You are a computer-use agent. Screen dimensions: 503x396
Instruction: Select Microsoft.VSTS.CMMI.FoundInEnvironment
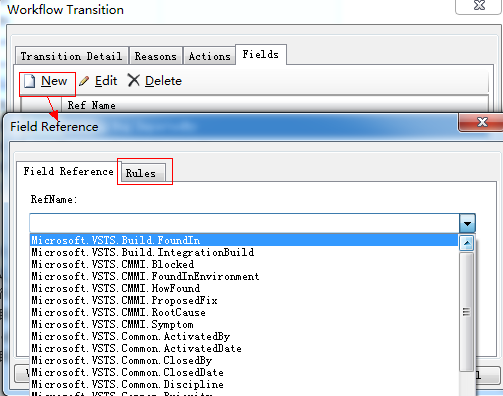pos(244,276)
